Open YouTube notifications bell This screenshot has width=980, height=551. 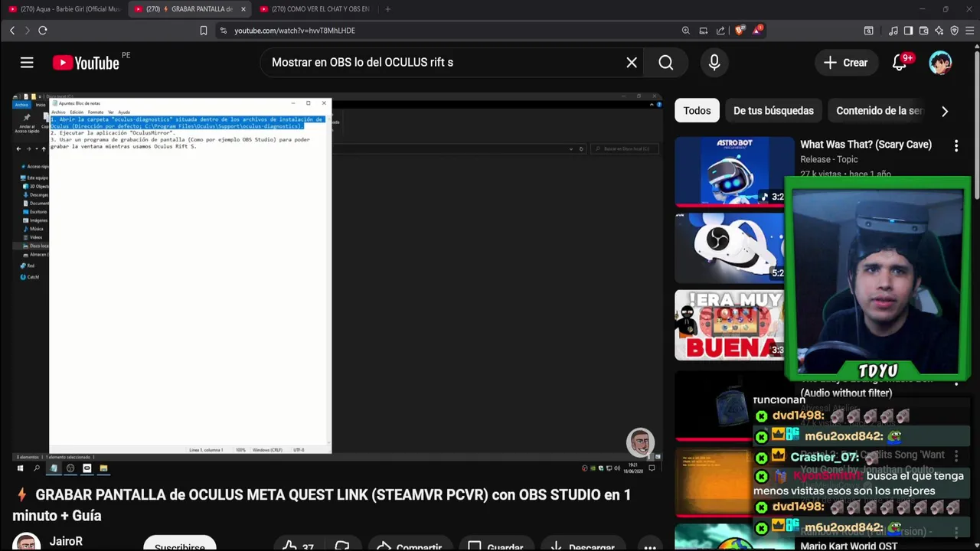click(900, 63)
